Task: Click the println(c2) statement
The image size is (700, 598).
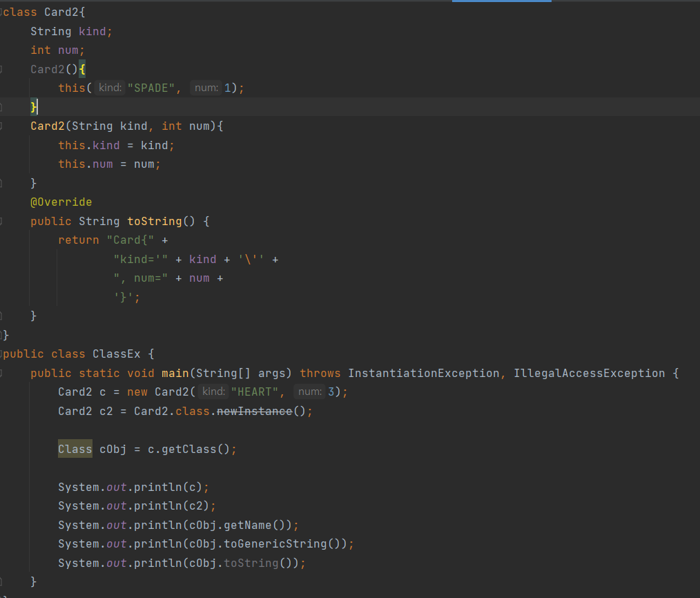Action: click(137, 505)
